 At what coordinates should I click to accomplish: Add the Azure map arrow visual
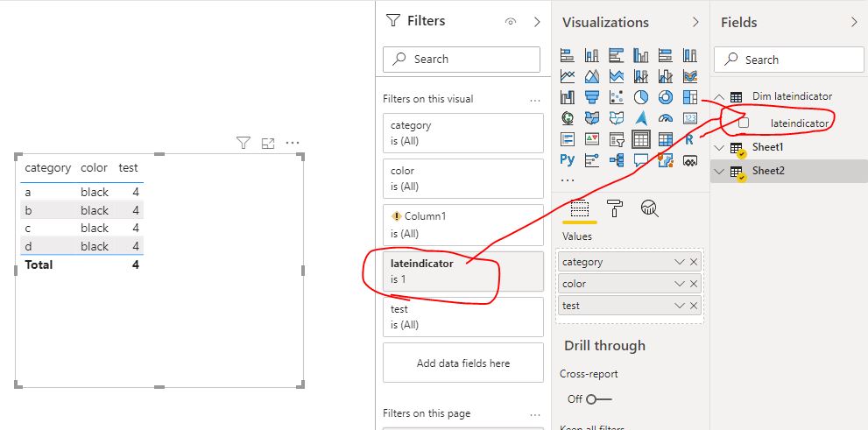pyautogui.click(x=641, y=118)
